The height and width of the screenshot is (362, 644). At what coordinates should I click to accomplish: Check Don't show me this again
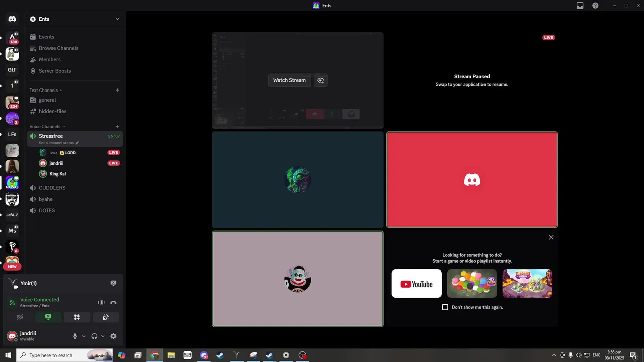click(x=445, y=307)
